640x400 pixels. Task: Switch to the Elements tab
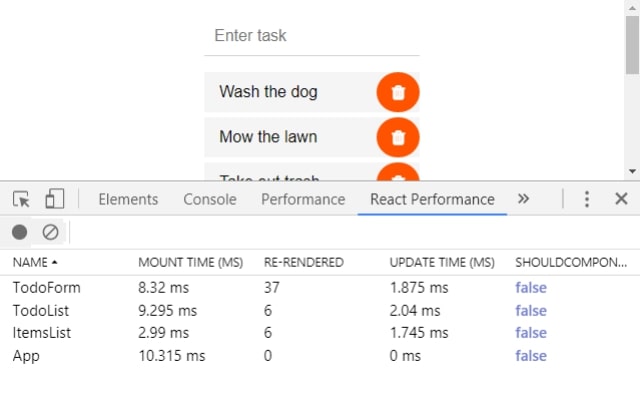(x=128, y=199)
